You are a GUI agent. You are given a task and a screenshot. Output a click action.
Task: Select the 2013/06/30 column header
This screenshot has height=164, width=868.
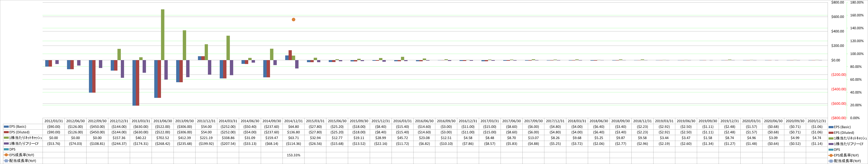point(163,121)
